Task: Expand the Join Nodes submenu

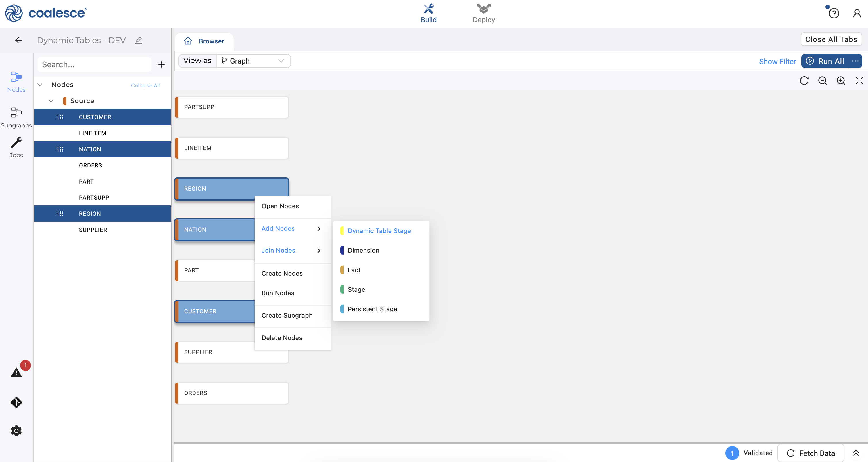Action: pos(292,251)
